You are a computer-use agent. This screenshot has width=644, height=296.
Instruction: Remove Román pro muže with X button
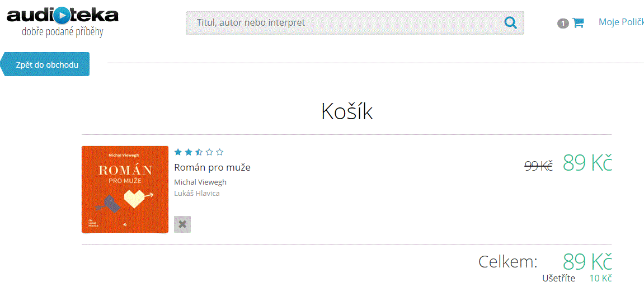point(182,224)
